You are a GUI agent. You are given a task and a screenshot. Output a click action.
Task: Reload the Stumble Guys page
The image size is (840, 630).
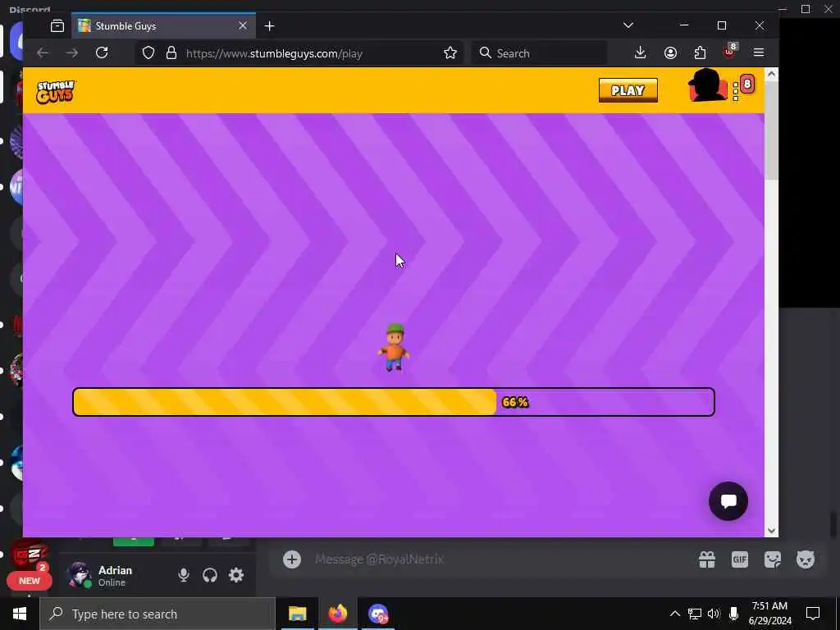pyautogui.click(x=102, y=52)
